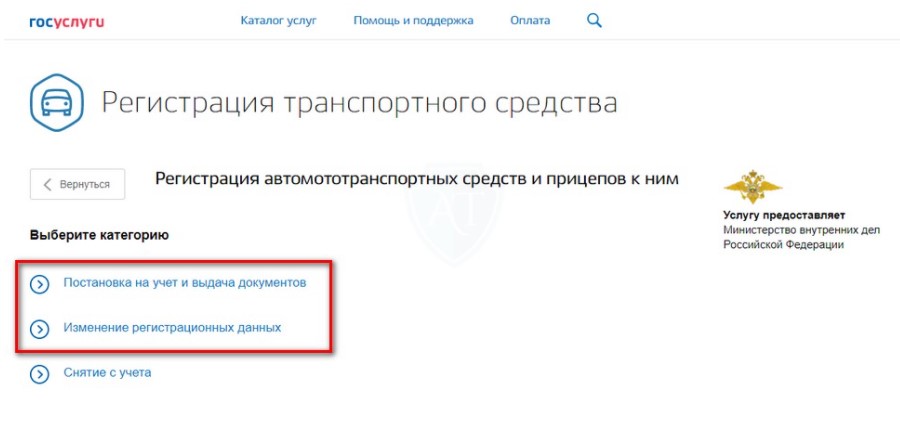Click the Ministry of Internal Affairs emblem
Viewport: 900px width, 445px height.
click(x=752, y=187)
